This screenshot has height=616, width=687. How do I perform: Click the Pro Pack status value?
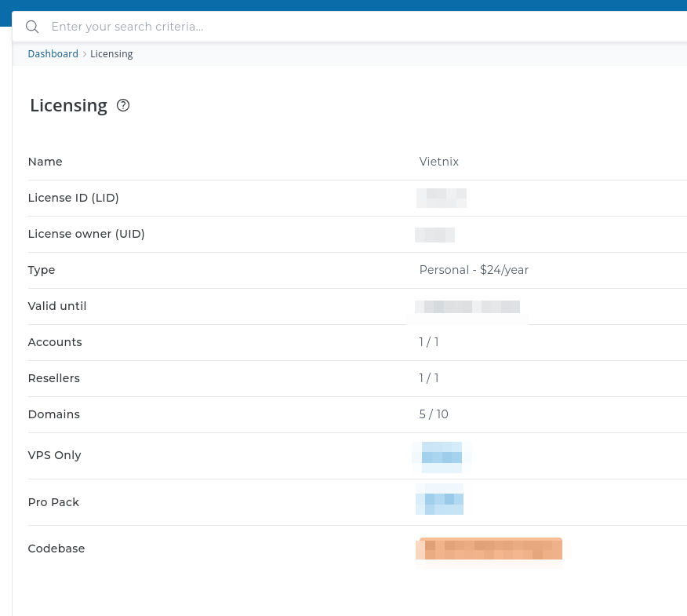tap(439, 499)
